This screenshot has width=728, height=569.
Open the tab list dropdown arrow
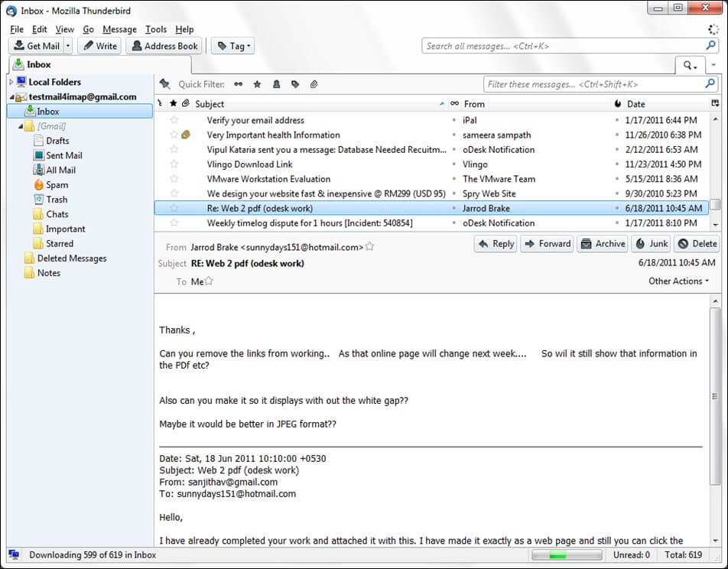[713, 65]
